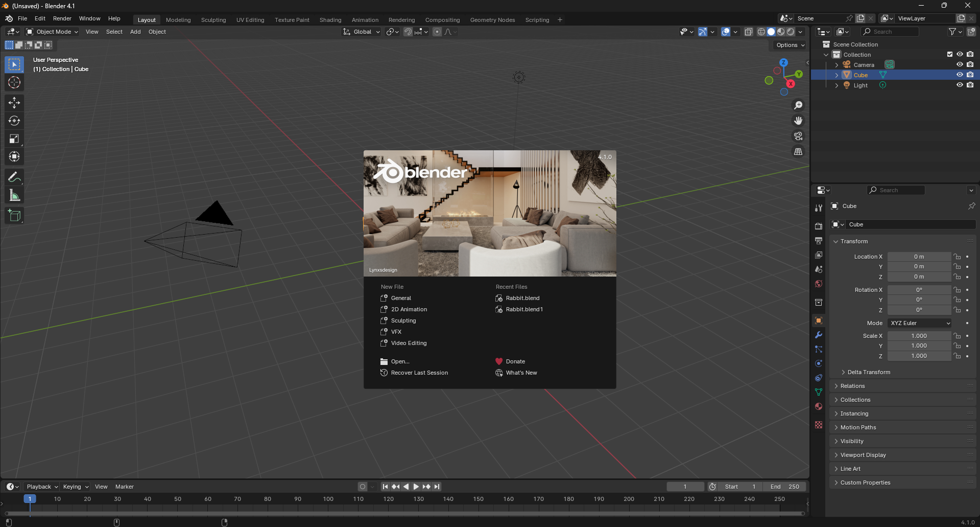
Task: Open Global transform orientation dropdown
Action: (362, 32)
